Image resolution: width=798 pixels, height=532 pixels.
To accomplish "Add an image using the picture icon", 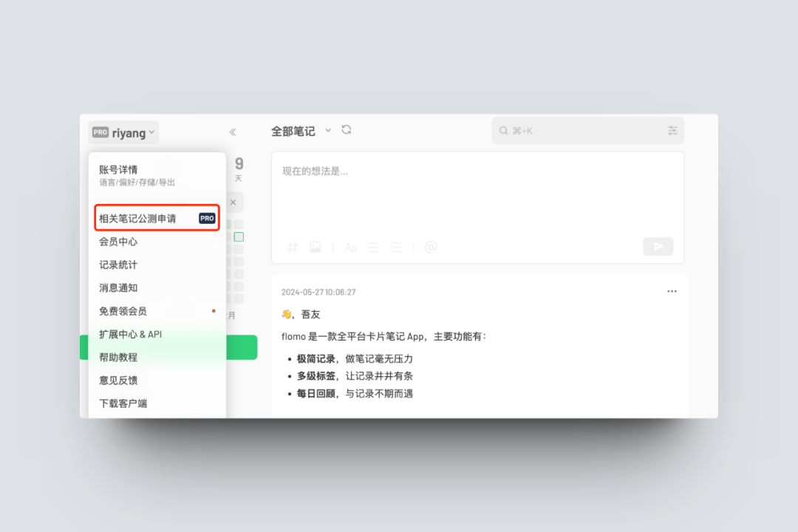I will pyautogui.click(x=316, y=248).
